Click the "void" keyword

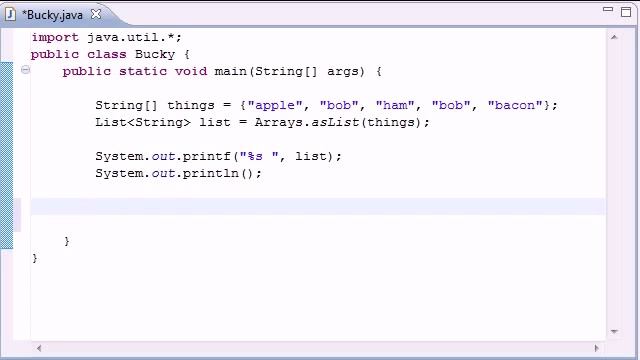coord(191,71)
